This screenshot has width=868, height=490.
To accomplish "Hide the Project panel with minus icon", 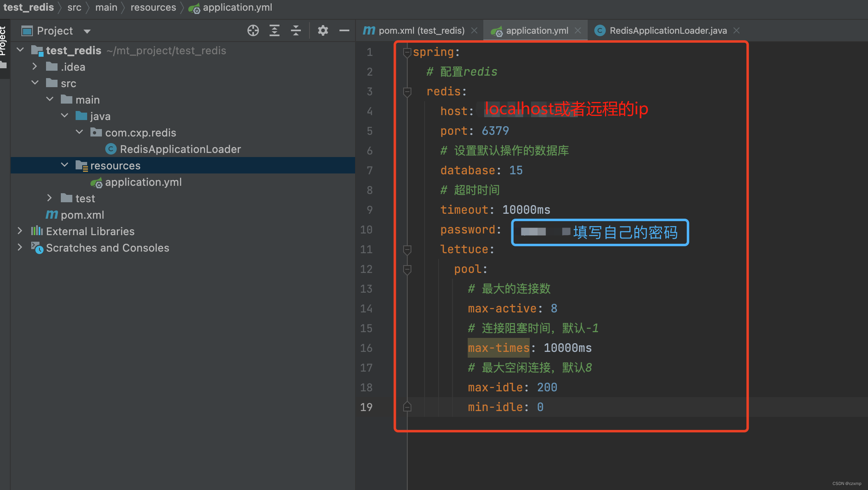I will [344, 30].
